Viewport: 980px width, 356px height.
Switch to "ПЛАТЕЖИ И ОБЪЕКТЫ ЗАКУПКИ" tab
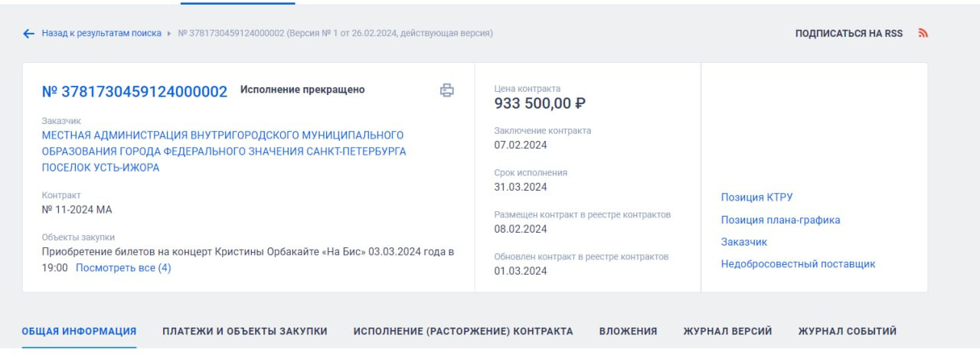[245, 332]
